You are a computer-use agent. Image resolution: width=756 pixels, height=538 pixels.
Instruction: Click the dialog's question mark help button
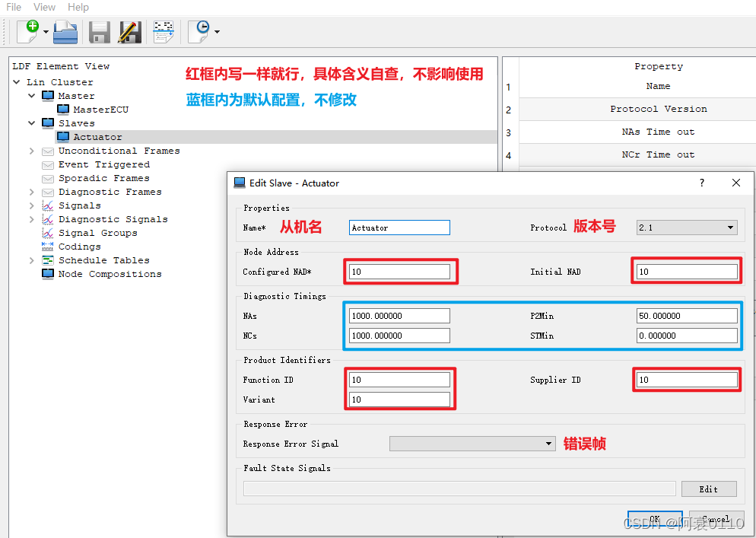click(x=701, y=183)
